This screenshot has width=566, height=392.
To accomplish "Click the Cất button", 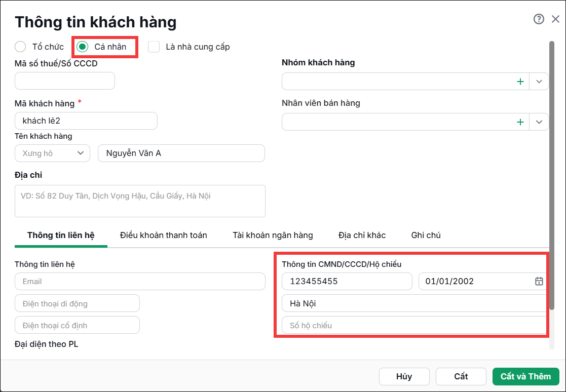I will [461, 376].
